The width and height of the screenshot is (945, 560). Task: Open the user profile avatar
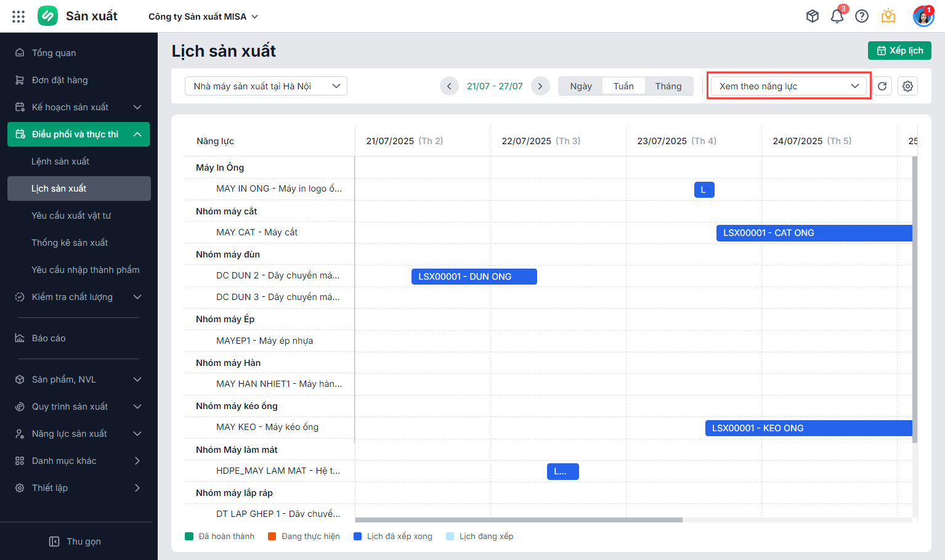point(923,17)
